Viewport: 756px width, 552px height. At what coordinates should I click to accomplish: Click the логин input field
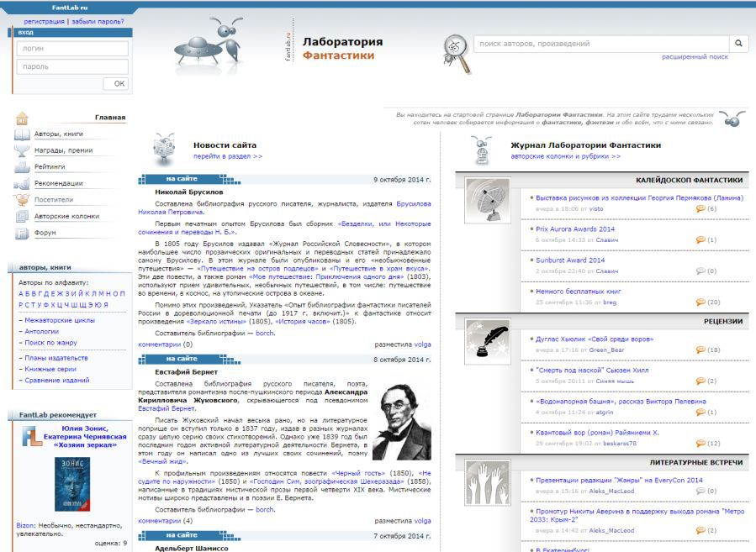tap(71, 50)
